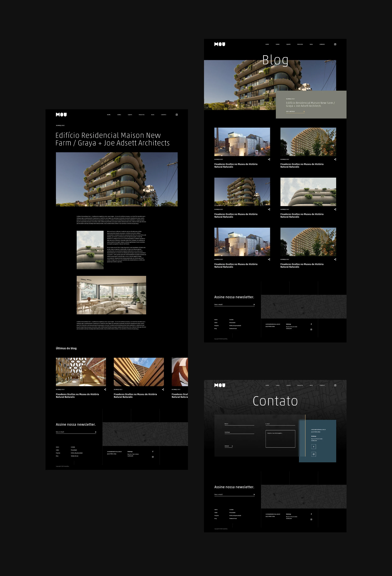The image size is (392, 576).
Task: Click Instagram icon in Blog page header
Action: point(335,44)
